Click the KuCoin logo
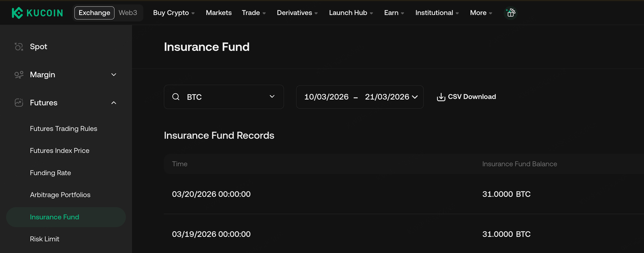 pos(37,13)
